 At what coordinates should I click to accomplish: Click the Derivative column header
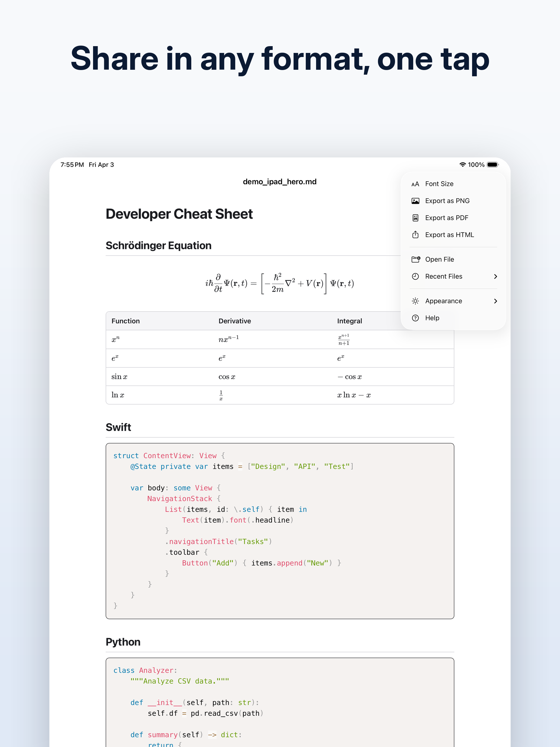pos(235,321)
